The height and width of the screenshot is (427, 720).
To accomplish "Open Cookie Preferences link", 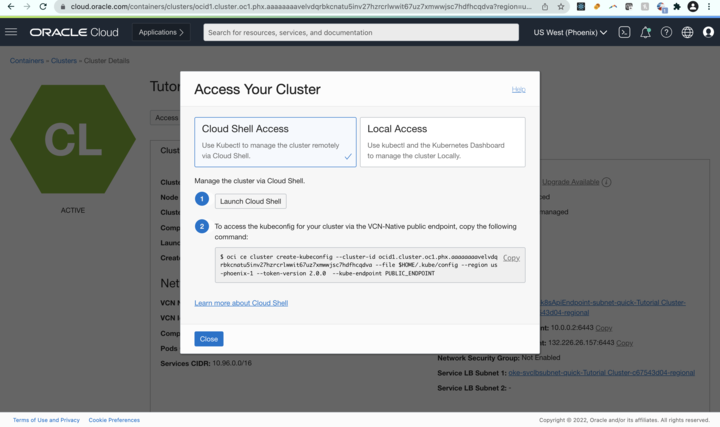I will coord(114,420).
